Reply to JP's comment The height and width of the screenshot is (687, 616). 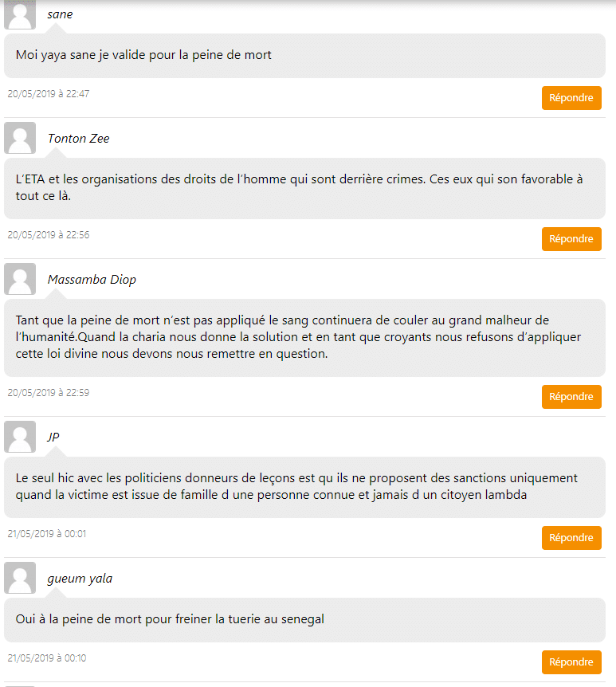click(x=571, y=538)
